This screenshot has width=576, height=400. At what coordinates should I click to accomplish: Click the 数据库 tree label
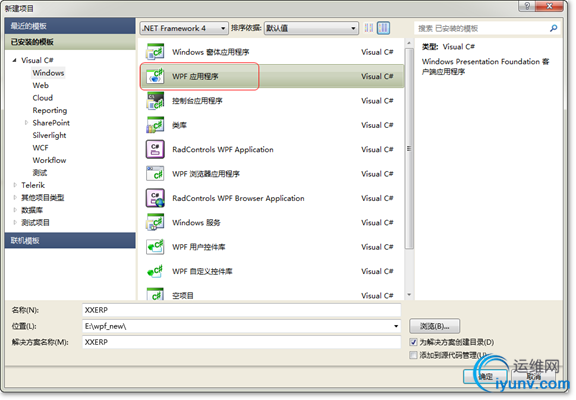(x=32, y=210)
